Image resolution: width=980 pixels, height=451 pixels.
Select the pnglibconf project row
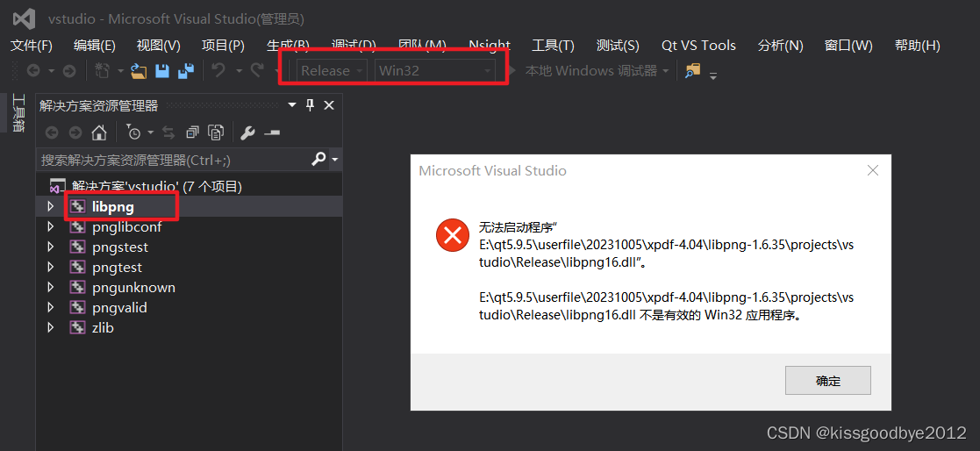coord(189,226)
